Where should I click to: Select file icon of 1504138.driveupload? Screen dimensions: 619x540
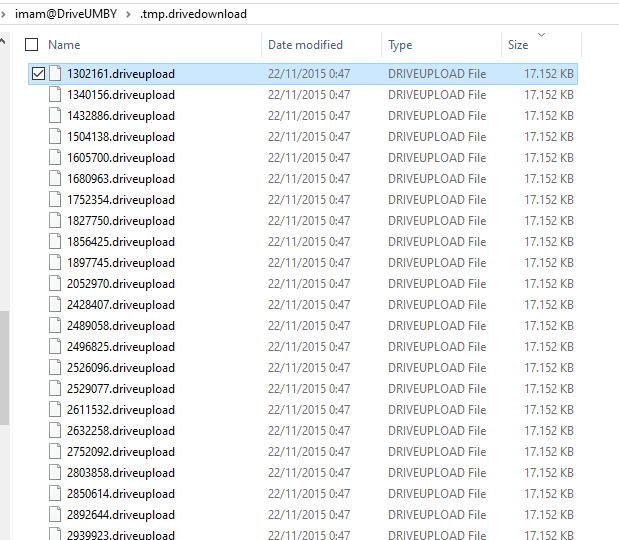[x=55, y=136]
